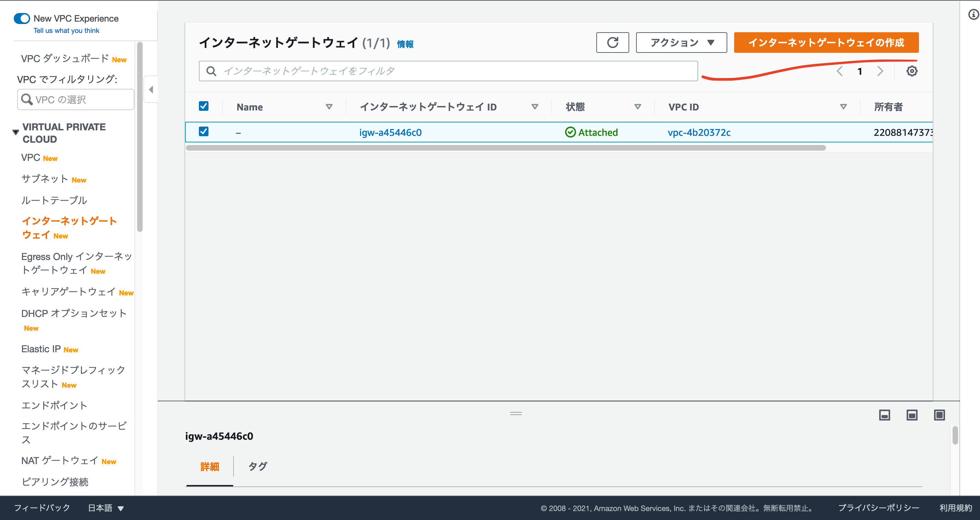Switch to the タグ tab
Screen dimensions: 980x520
pos(257,466)
